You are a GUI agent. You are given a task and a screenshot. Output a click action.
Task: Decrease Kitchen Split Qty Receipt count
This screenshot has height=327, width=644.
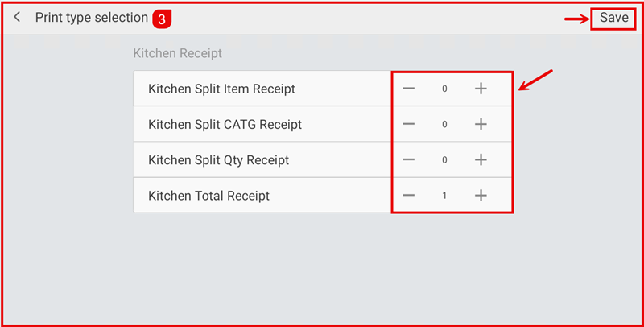409,159
